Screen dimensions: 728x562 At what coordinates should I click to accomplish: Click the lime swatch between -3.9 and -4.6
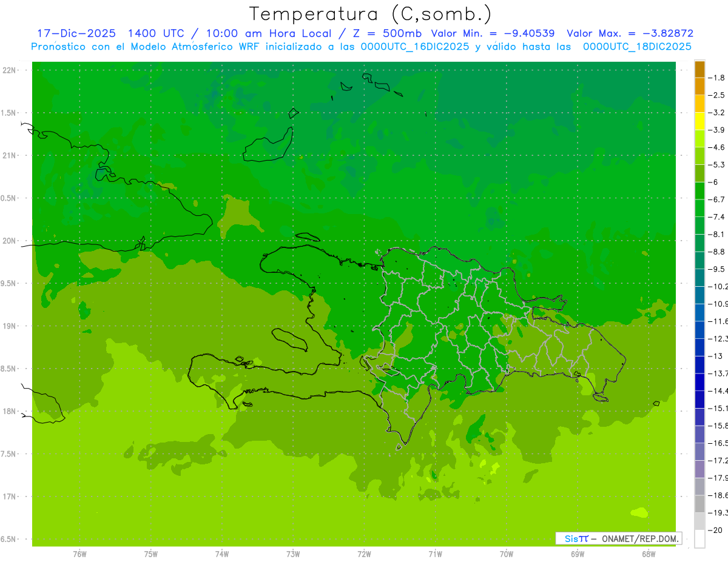click(x=699, y=139)
